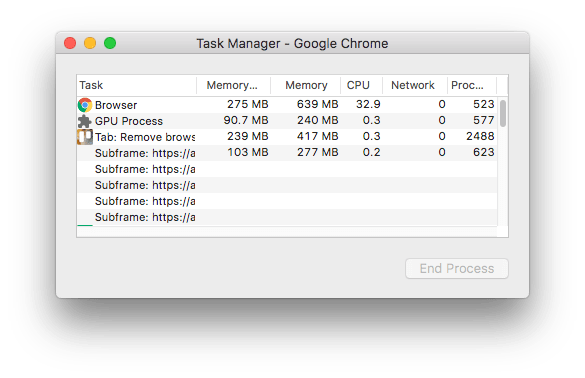Sort by the Proc… column header

coord(472,85)
